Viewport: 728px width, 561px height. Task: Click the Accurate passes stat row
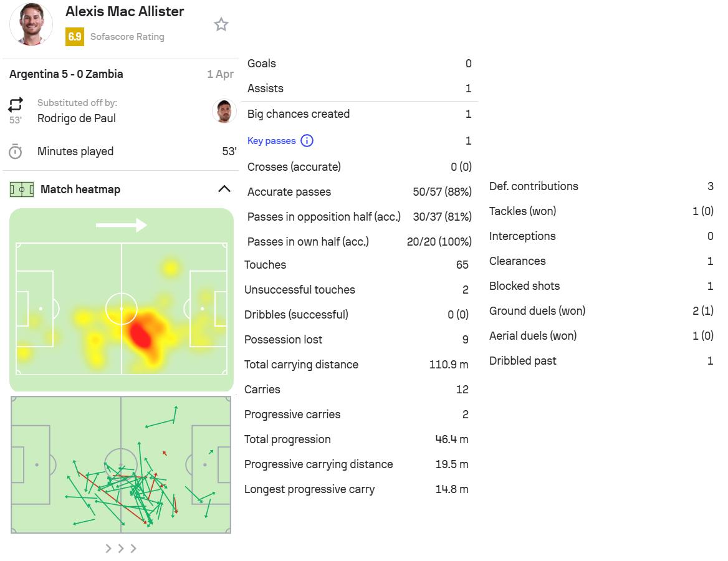(359, 192)
